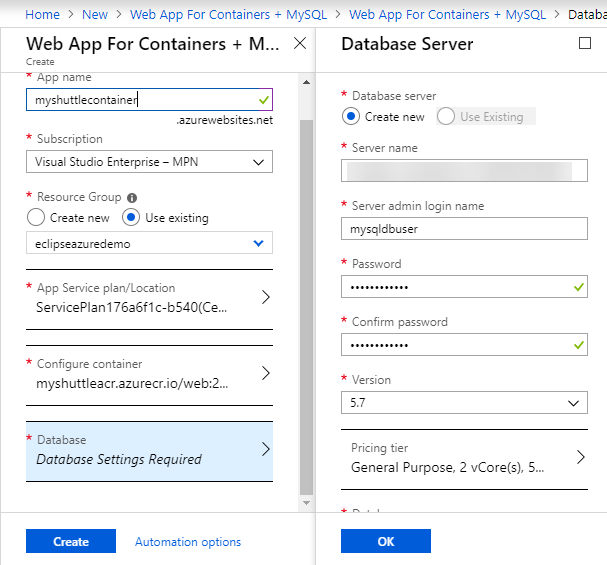Open the Version 5.7 dropdown
The width and height of the screenshot is (607, 565).
coord(464,403)
